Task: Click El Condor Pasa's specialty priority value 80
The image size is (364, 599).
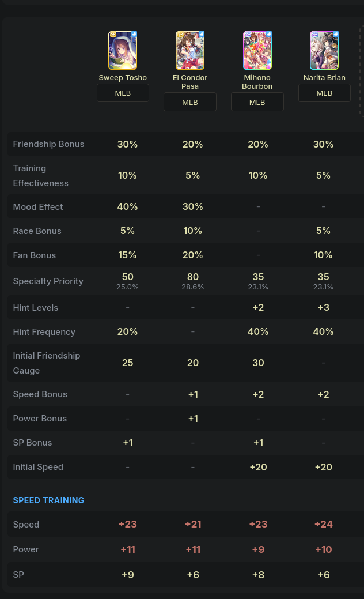Action: 193,277
